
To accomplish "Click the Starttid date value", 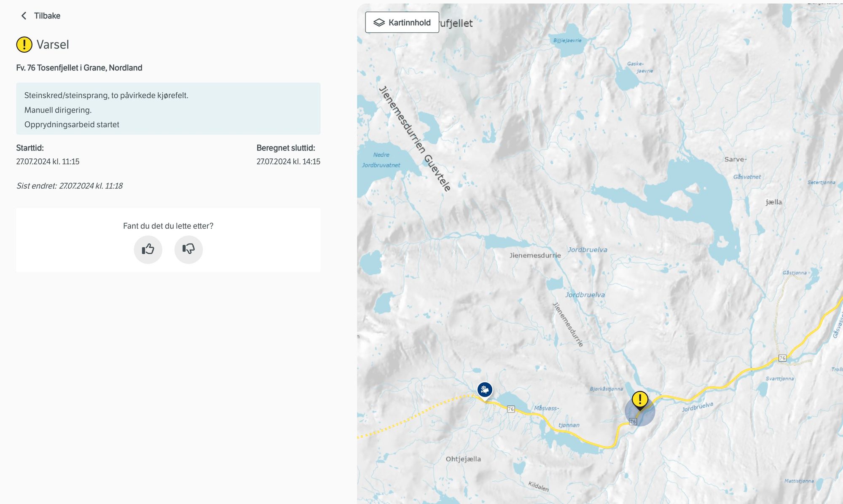I will click(48, 162).
